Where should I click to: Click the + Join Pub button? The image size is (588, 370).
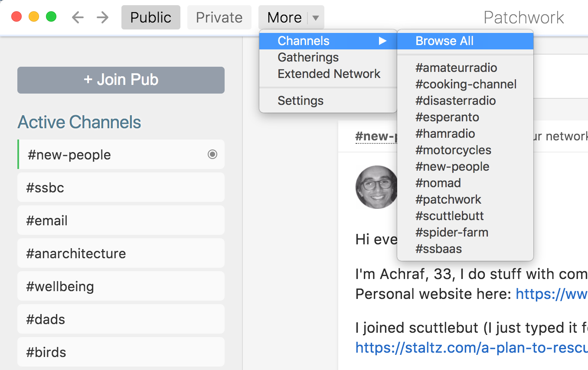121,80
